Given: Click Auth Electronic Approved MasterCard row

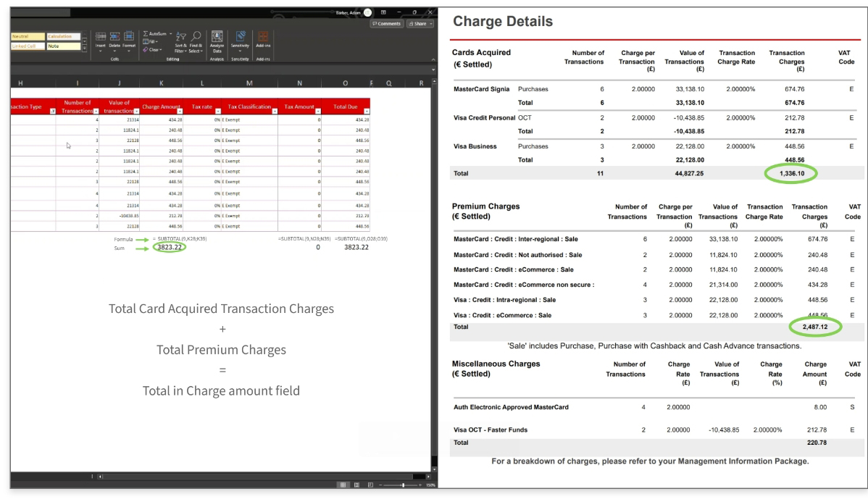Looking at the screenshot, I should (511, 407).
